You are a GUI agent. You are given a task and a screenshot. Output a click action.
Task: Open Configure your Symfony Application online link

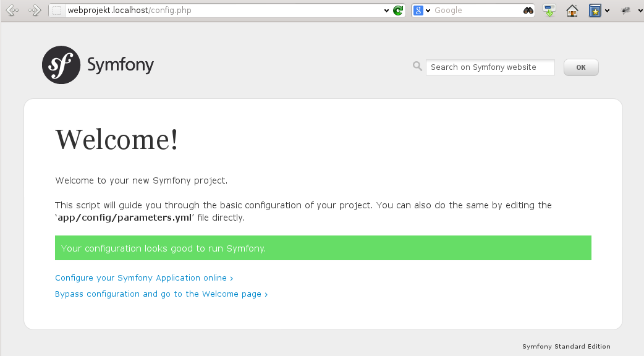pos(144,278)
